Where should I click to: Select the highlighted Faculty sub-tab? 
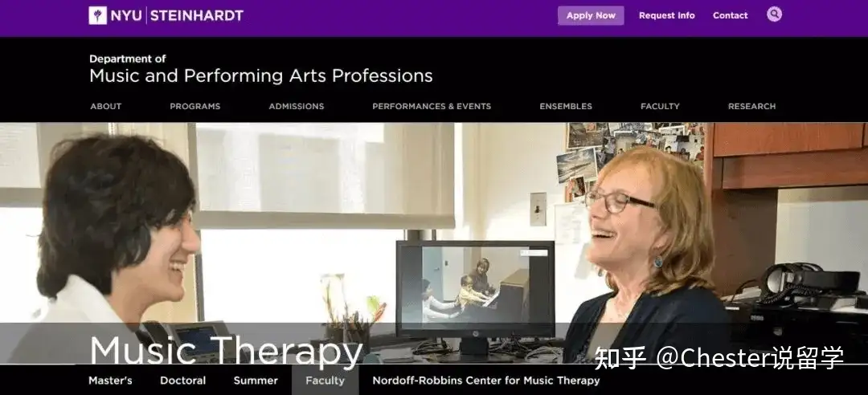(325, 381)
